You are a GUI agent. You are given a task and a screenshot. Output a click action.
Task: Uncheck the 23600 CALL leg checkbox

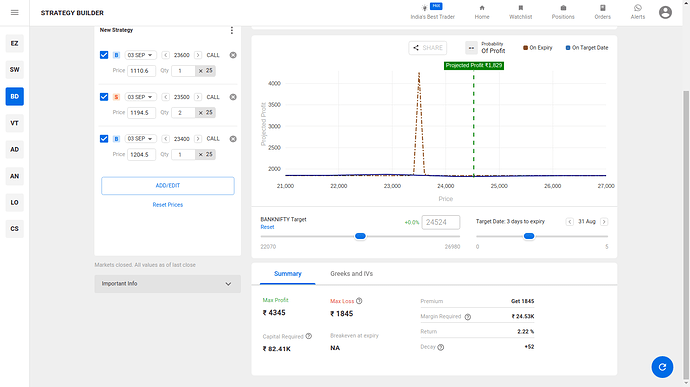click(104, 55)
